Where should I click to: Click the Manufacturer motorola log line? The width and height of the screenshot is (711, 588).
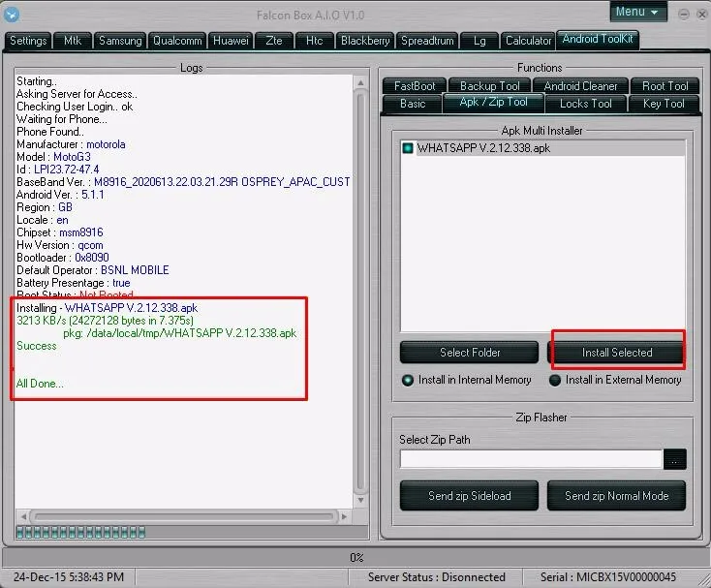point(71,144)
